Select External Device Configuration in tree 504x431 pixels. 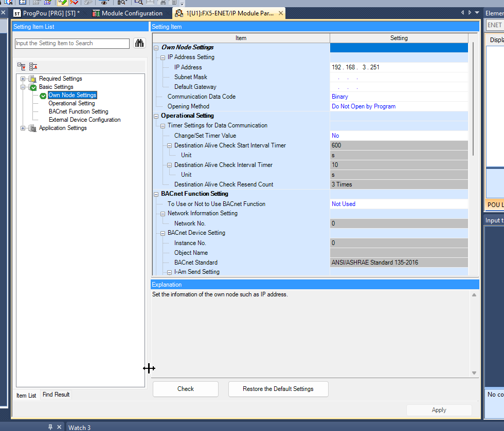pyautogui.click(x=84, y=120)
